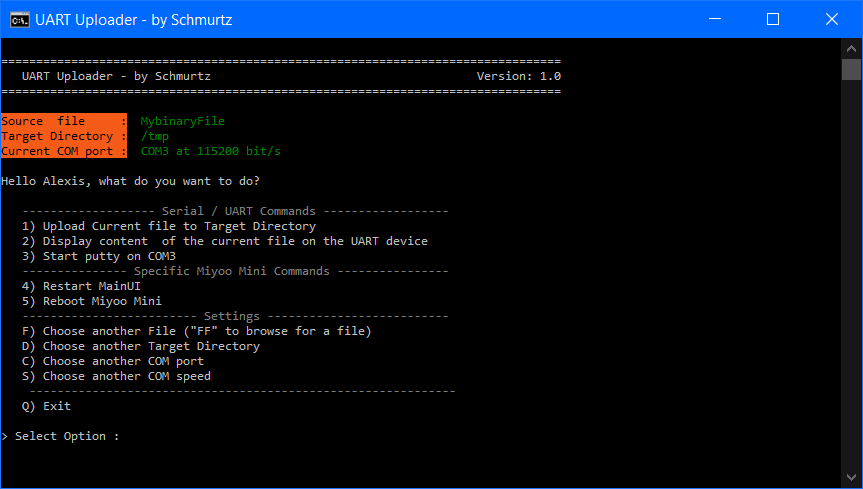Image resolution: width=863 pixels, height=489 pixels.
Task: Click the scrollbar down arrow
Action: [851, 477]
